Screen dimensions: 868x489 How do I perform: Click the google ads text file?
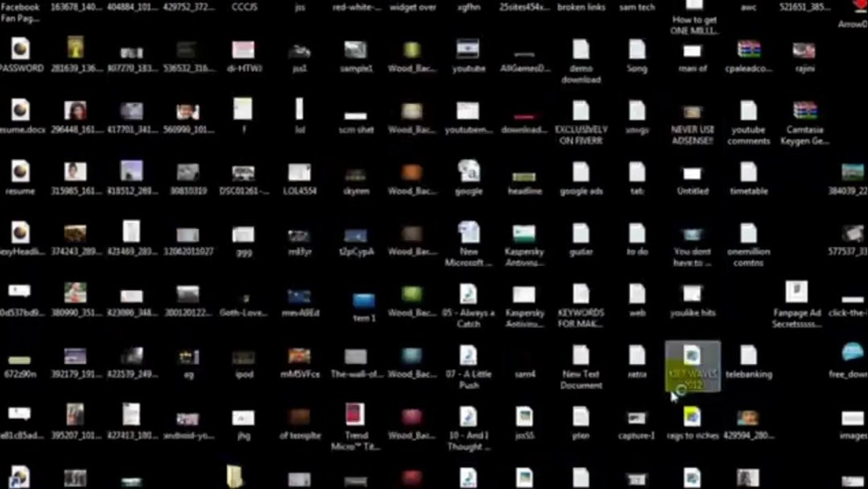[x=580, y=171]
